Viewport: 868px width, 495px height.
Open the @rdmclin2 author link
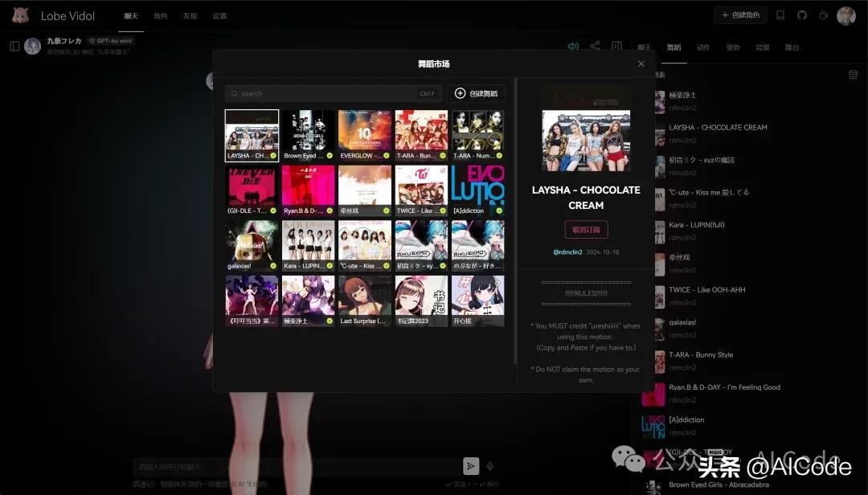[x=567, y=252]
